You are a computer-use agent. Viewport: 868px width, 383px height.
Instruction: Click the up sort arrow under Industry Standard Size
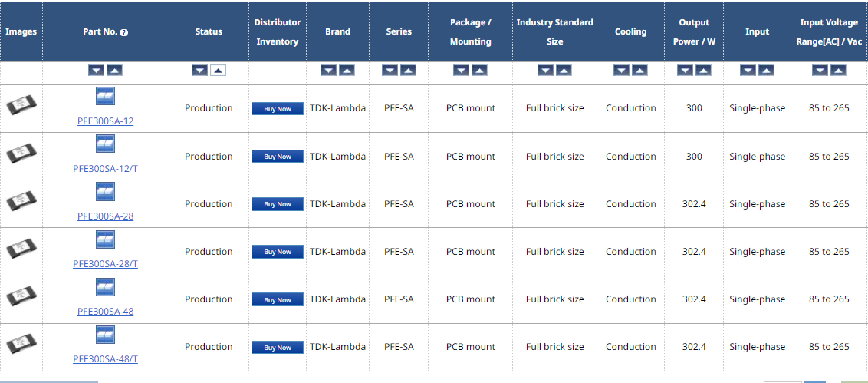[x=564, y=71]
